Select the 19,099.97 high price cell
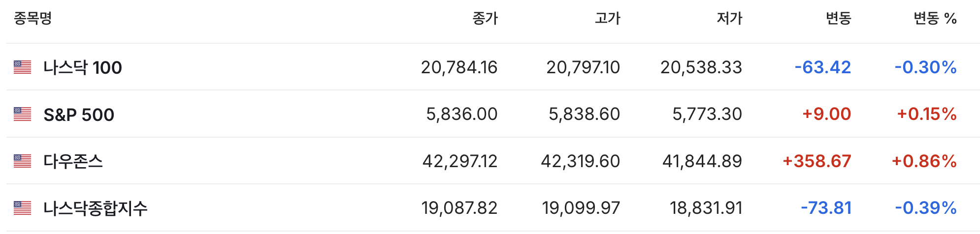Screen dimensions: 980x234 [581, 208]
